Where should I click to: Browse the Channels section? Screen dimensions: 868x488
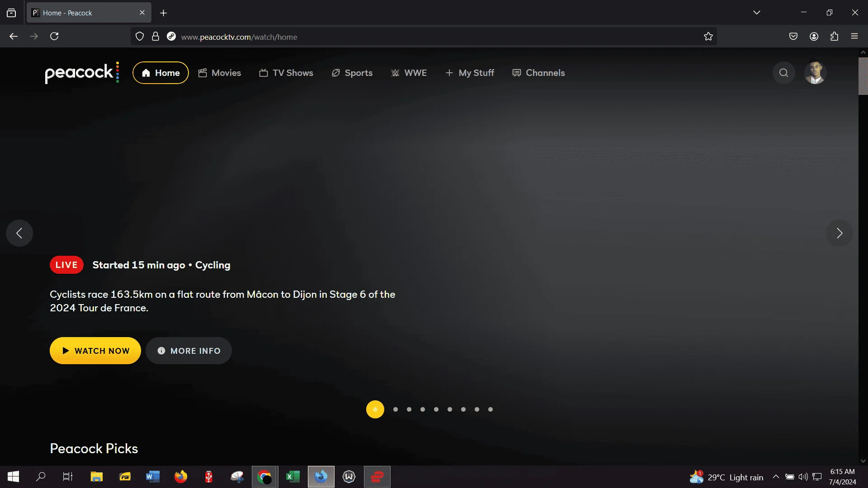[x=538, y=73]
